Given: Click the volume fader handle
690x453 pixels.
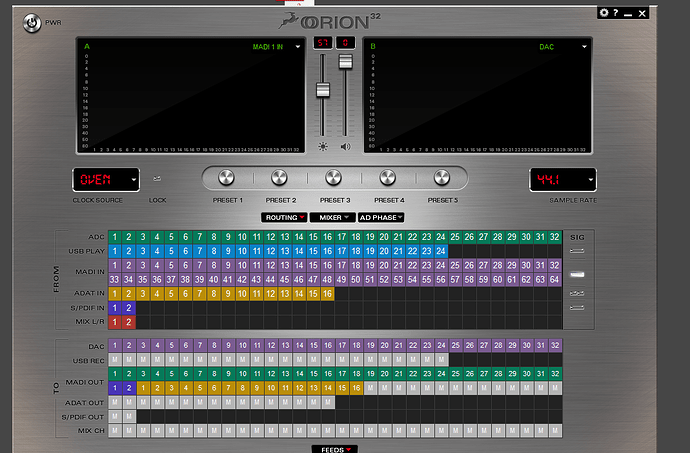Looking at the screenshot, I should [345, 62].
